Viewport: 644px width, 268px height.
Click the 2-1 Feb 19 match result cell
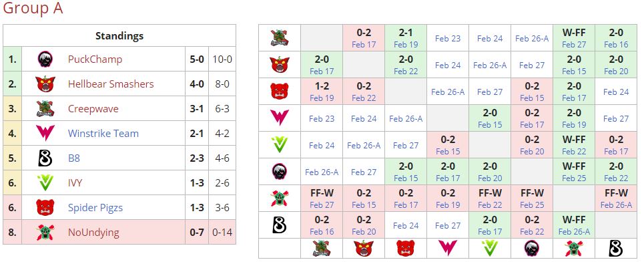coord(405,38)
